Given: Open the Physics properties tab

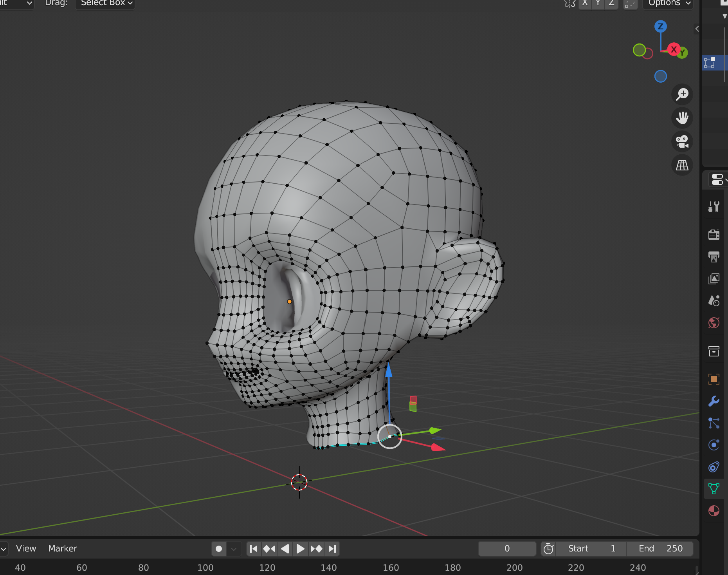Looking at the screenshot, I should 714,445.
